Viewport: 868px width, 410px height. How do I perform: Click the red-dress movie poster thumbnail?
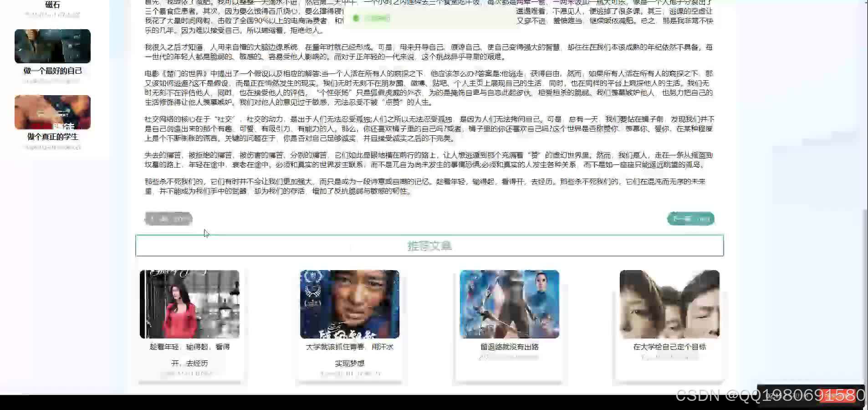tap(189, 304)
